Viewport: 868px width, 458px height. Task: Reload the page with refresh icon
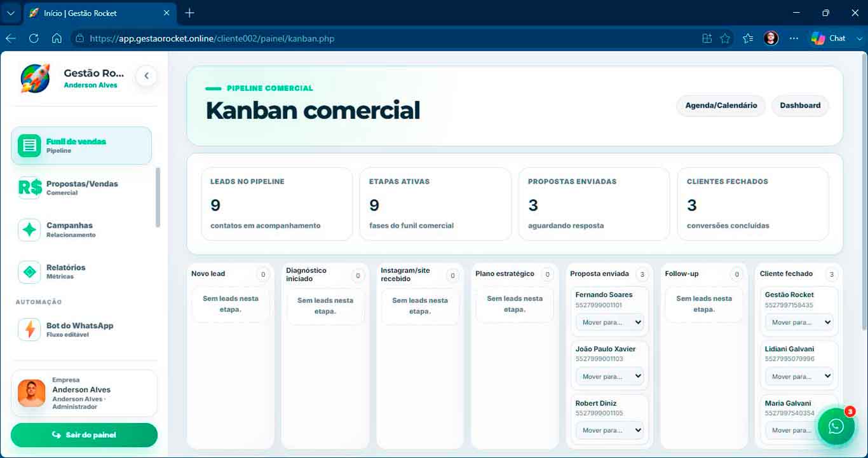coord(34,38)
